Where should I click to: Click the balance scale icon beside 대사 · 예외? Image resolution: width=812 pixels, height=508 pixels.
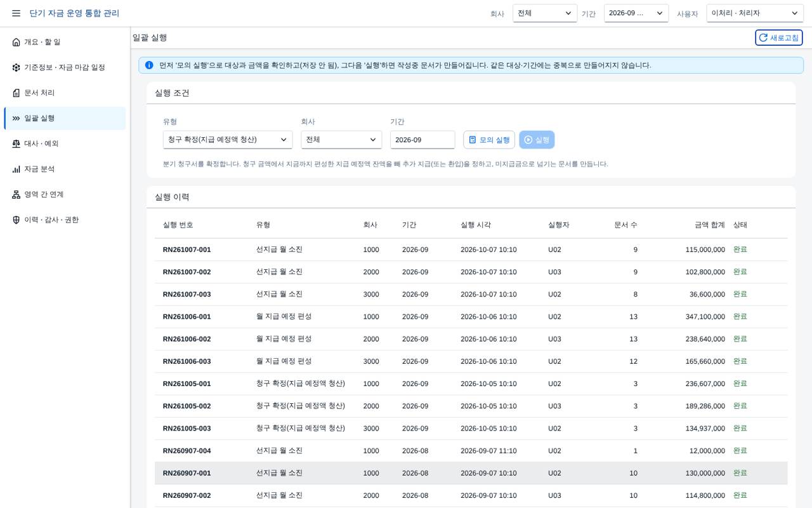(16, 144)
